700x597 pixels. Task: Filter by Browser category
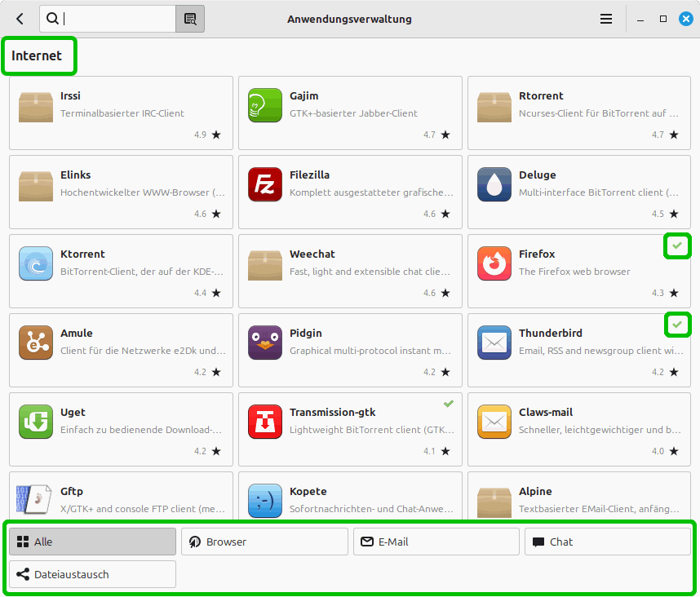[x=264, y=542]
